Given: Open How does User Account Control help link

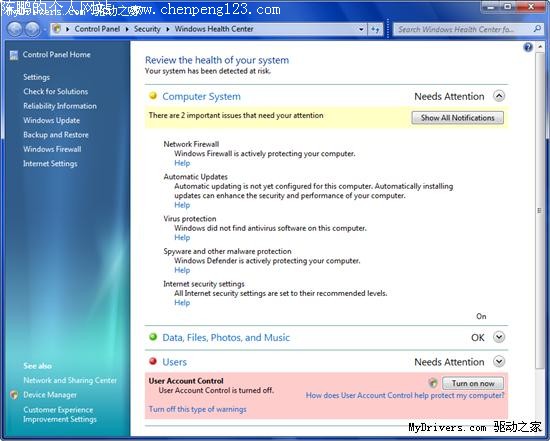Looking at the screenshot, I should (x=404, y=395).
